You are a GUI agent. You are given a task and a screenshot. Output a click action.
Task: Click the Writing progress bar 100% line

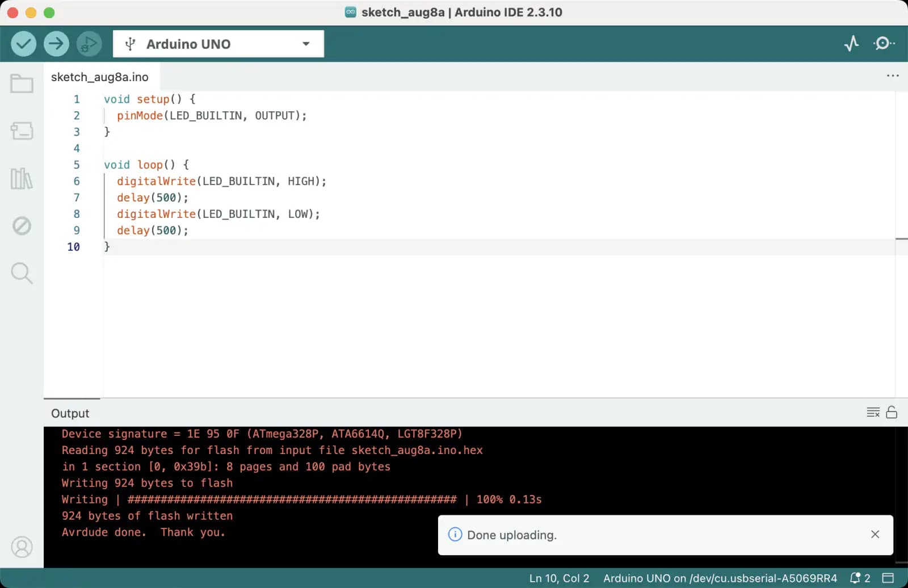click(301, 500)
